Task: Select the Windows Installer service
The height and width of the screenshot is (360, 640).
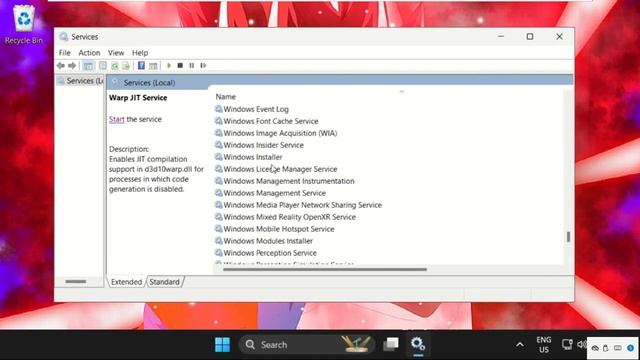Action: [248, 157]
